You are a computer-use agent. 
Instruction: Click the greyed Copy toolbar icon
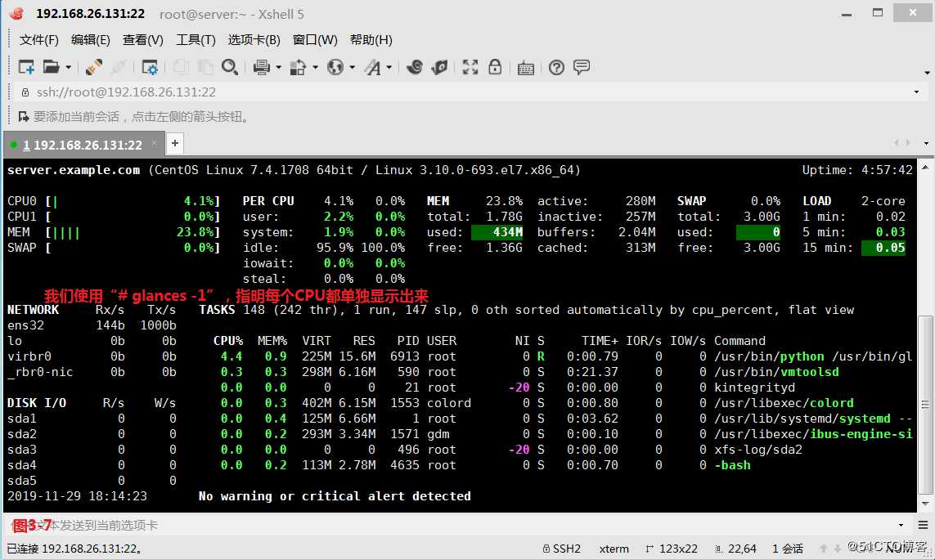point(181,67)
